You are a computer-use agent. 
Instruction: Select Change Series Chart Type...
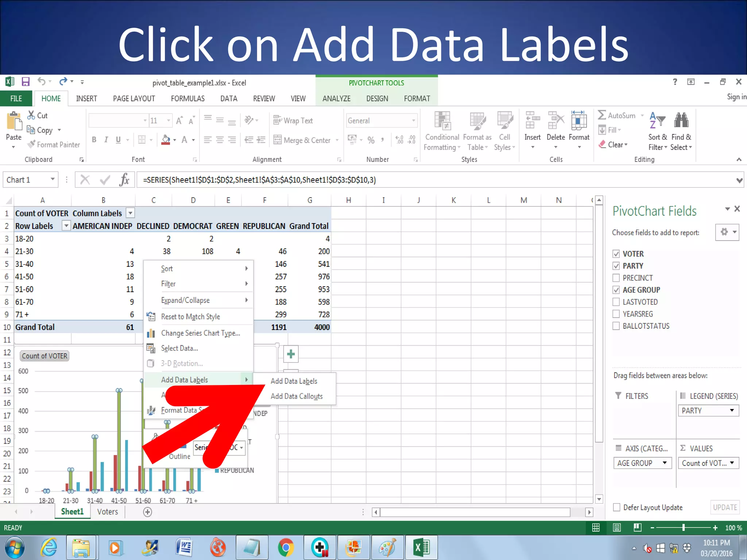(200, 333)
